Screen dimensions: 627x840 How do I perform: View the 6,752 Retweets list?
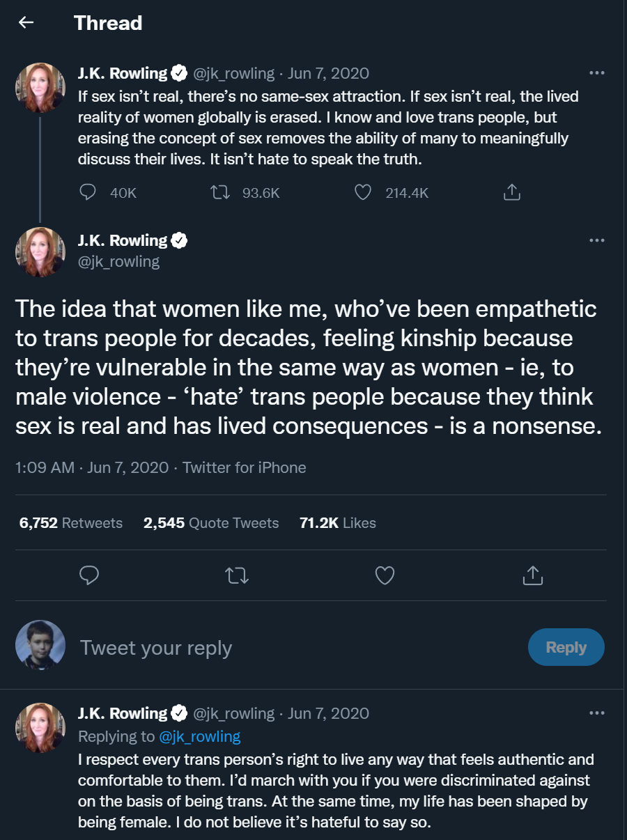pos(71,523)
